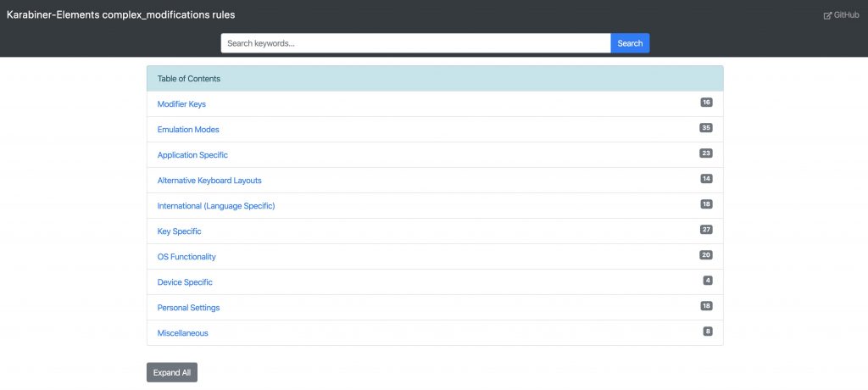Open the OS Functionality section

pos(186,257)
